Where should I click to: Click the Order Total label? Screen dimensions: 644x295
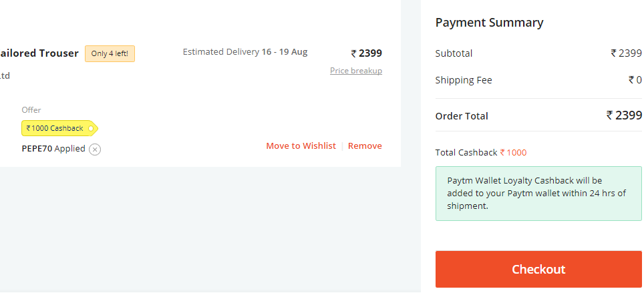point(462,116)
